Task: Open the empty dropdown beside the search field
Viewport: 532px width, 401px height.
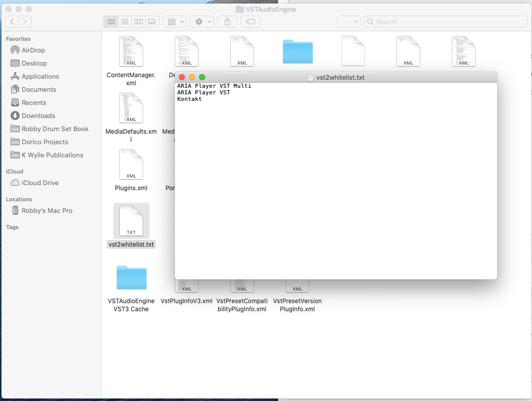Action: pos(349,22)
